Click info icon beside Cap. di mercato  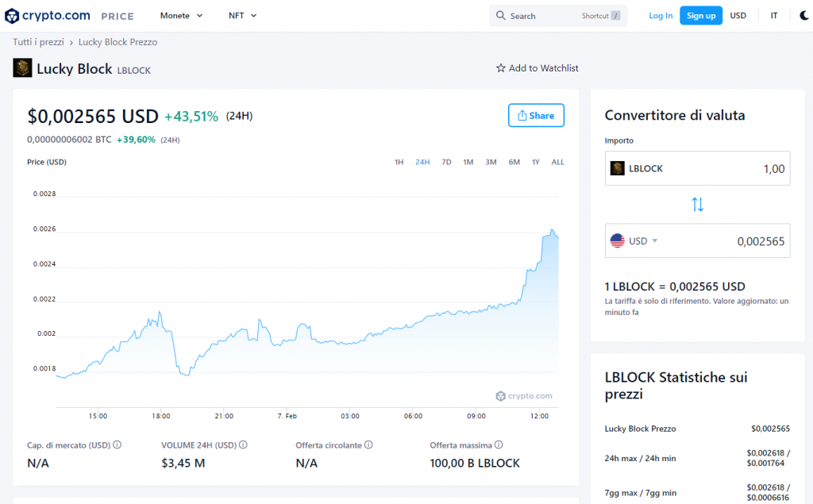(x=118, y=444)
